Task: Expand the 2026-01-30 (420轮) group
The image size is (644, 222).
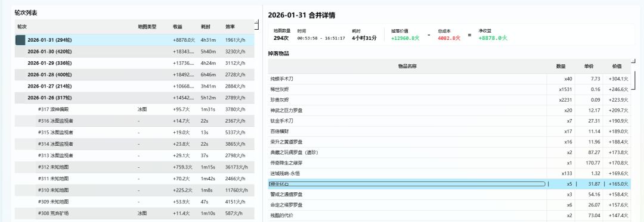Action: pos(134,52)
